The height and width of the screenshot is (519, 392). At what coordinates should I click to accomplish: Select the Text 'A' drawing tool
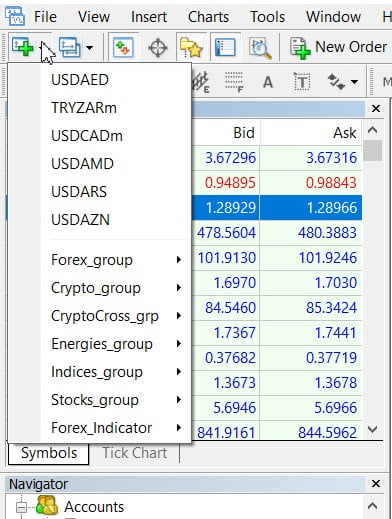pyautogui.click(x=268, y=82)
